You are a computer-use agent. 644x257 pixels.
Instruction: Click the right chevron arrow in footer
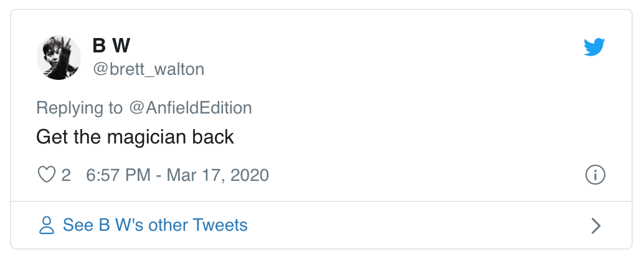[595, 225]
